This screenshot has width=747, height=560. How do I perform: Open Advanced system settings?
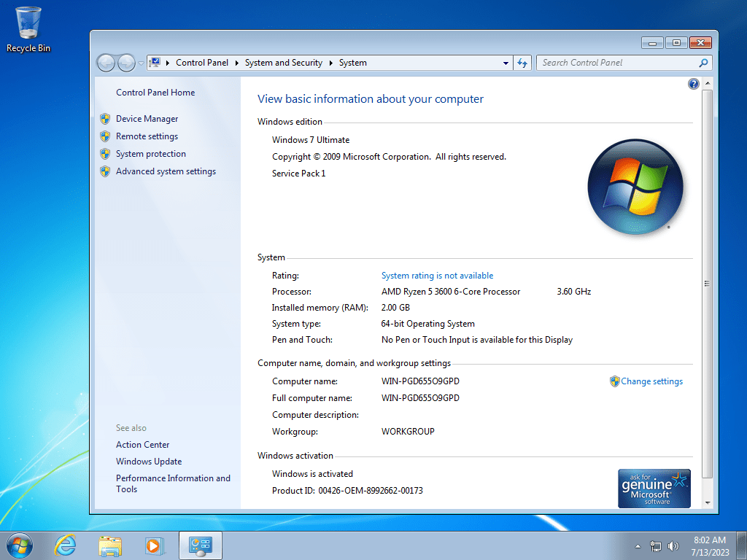[166, 171]
